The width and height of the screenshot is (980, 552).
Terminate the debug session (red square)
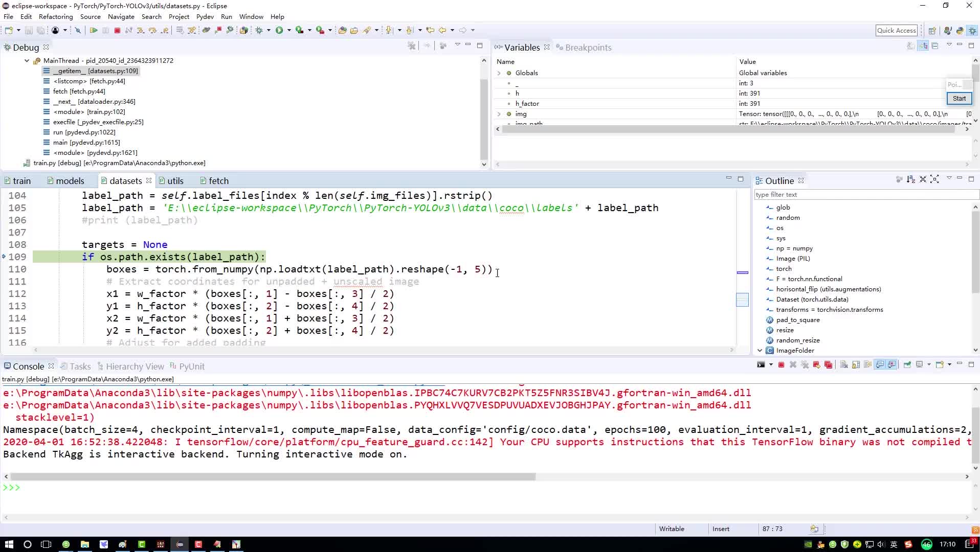[x=117, y=31]
